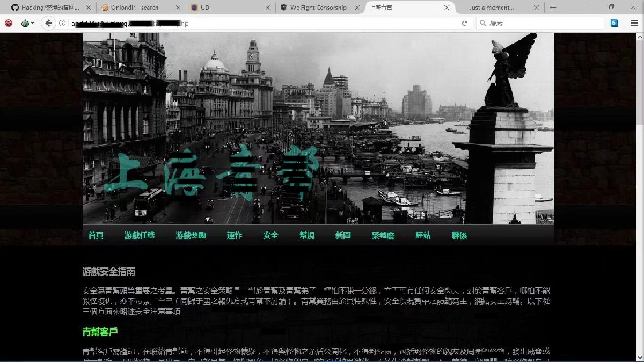Go to the 游戲任務 page
Viewport: 644px width, 362px height.
pos(140,235)
